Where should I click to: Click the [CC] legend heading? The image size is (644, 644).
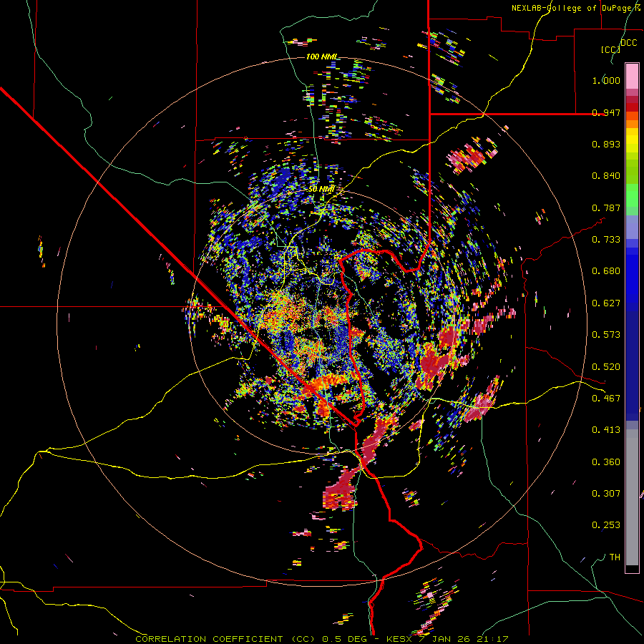[610, 49]
